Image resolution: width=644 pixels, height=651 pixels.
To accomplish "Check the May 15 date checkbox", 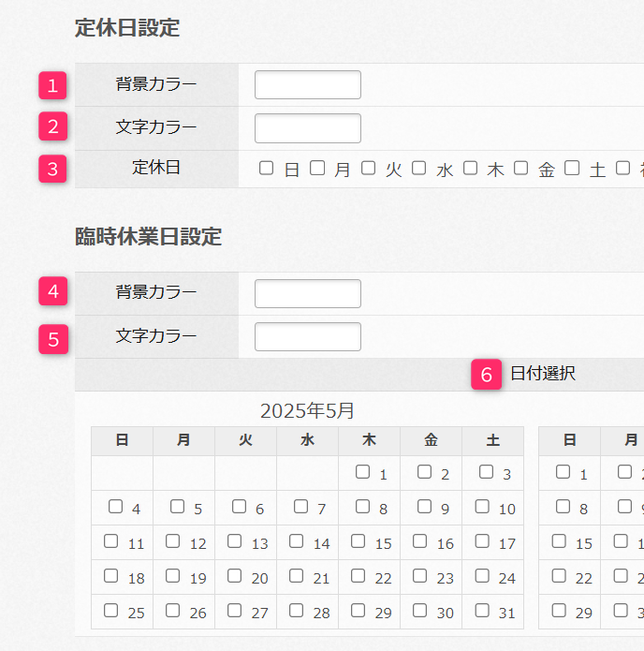I will 363,541.
